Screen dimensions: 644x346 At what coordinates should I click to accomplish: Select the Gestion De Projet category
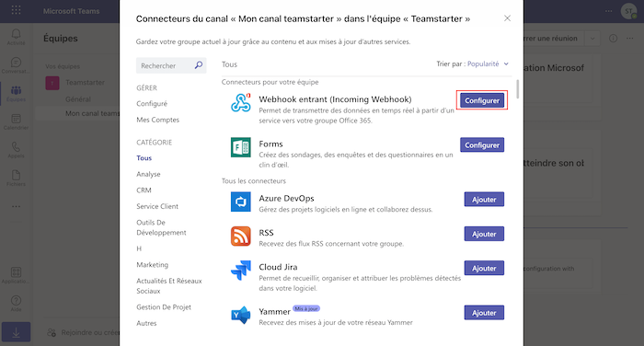click(x=164, y=307)
